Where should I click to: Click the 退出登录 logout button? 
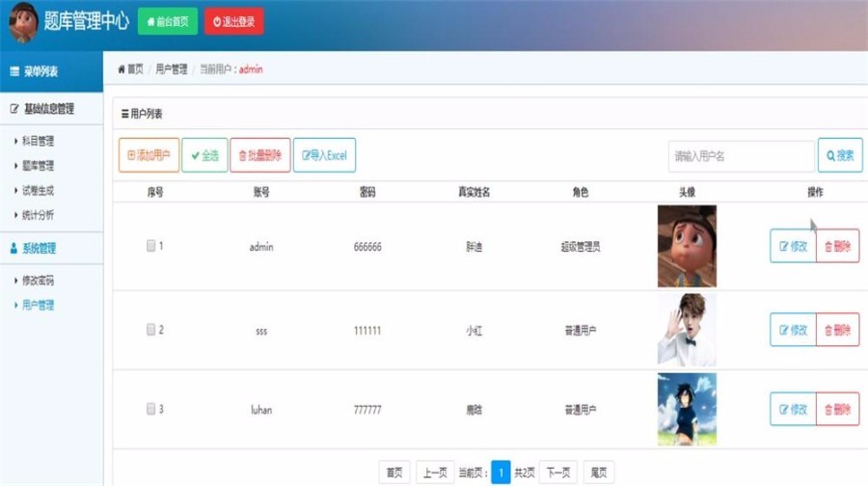(x=234, y=21)
